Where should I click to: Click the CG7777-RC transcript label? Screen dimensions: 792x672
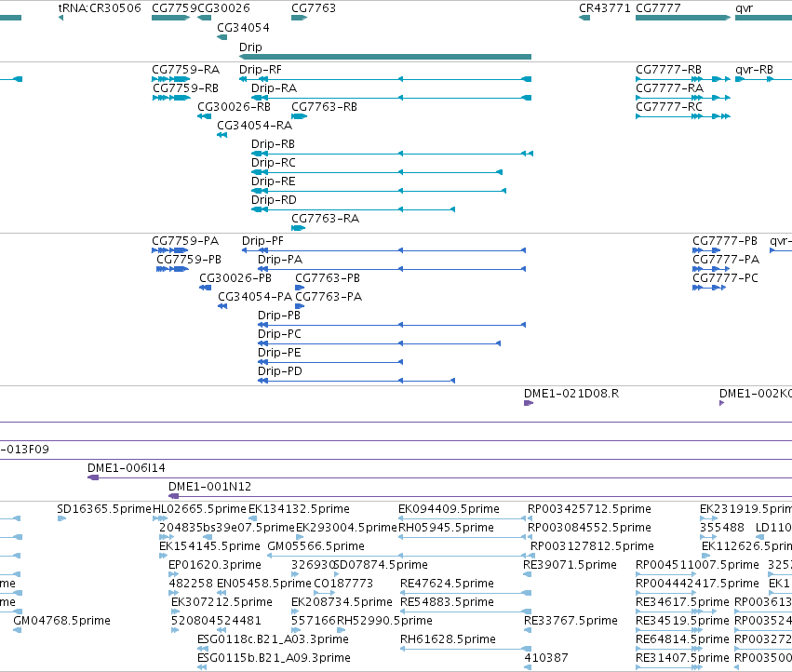point(669,107)
